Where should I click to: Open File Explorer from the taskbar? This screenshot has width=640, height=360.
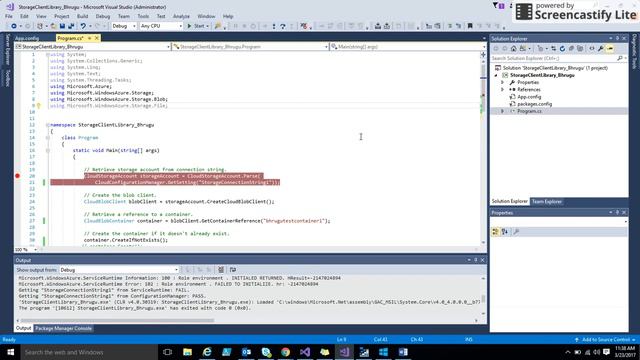187,352
